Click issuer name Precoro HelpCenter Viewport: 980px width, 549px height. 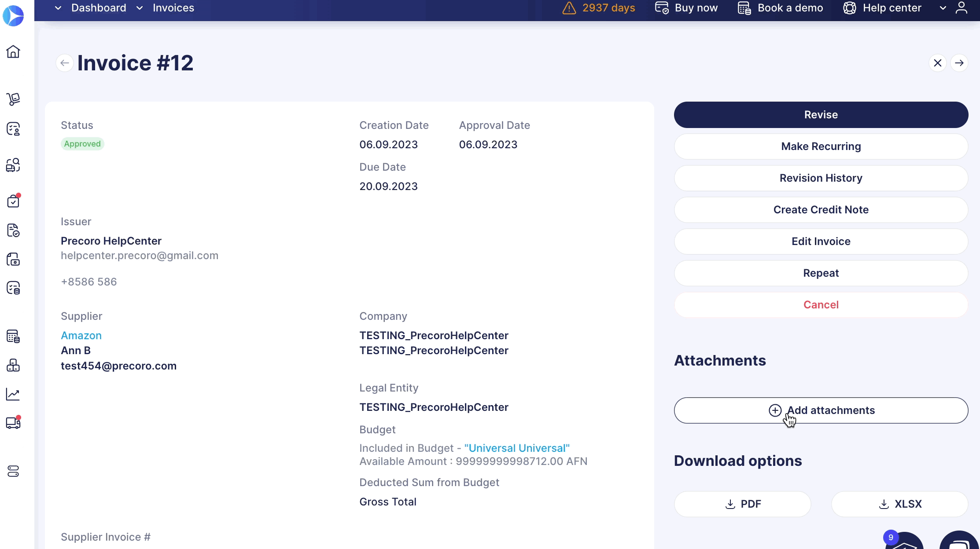[111, 241]
